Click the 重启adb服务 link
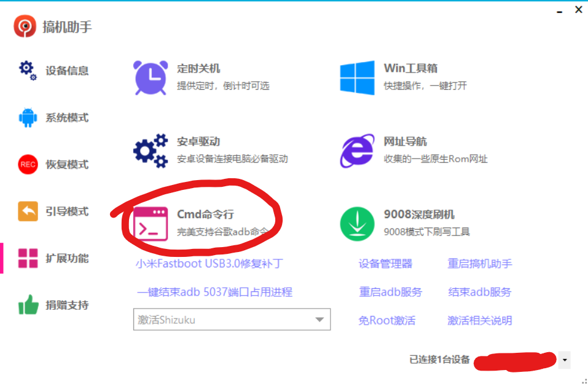588x386 pixels. (390, 292)
